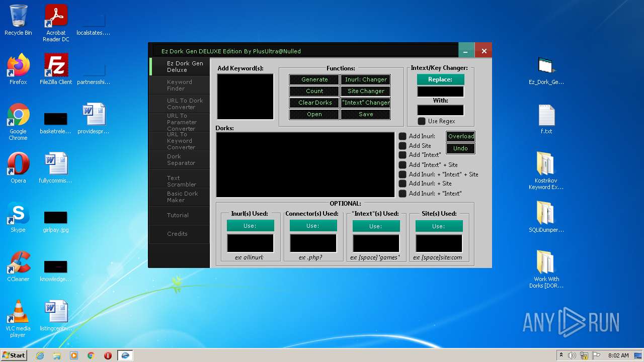This screenshot has width=644, height=362.
Task: Open the Dork Separator tab
Action: point(180,159)
